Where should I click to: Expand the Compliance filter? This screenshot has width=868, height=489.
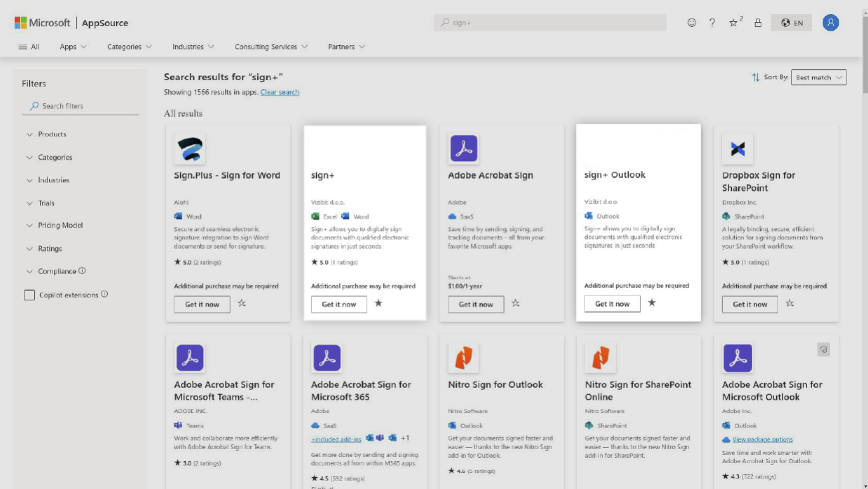[x=56, y=271]
